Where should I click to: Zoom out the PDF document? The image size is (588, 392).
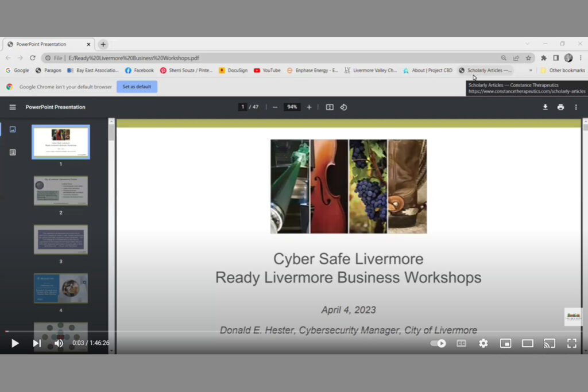click(275, 107)
